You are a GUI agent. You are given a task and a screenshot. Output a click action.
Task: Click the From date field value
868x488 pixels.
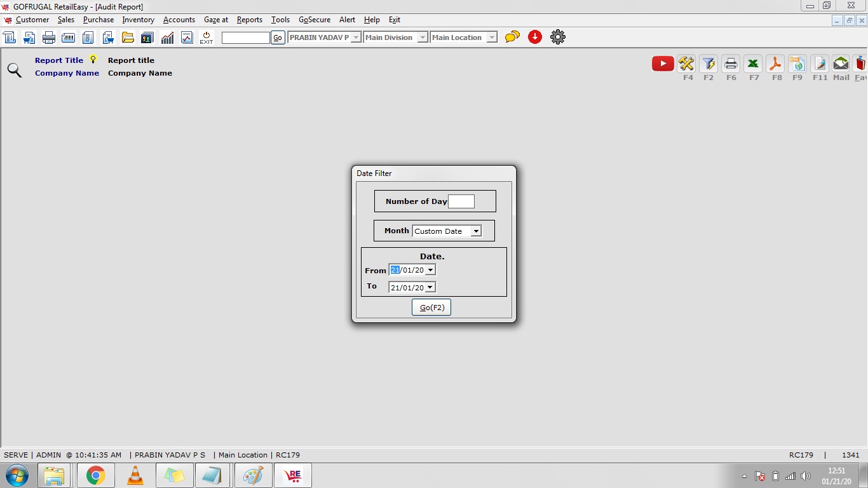407,270
